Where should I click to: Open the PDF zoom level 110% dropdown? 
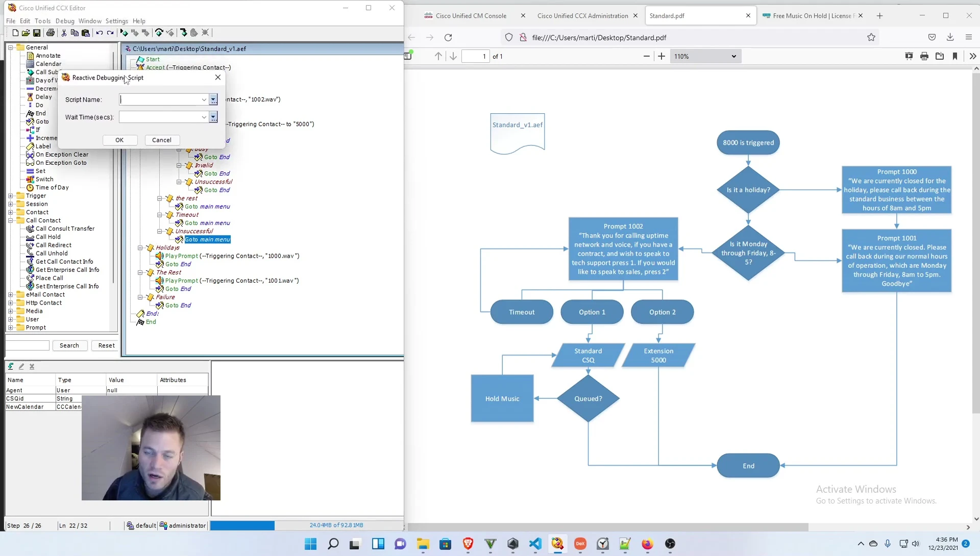point(705,56)
